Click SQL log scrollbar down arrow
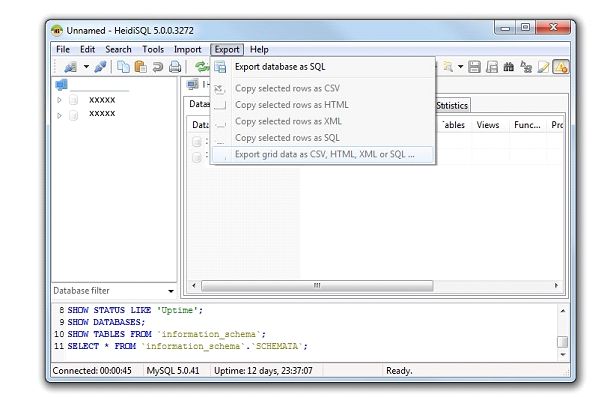 pyautogui.click(x=563, y=354)
